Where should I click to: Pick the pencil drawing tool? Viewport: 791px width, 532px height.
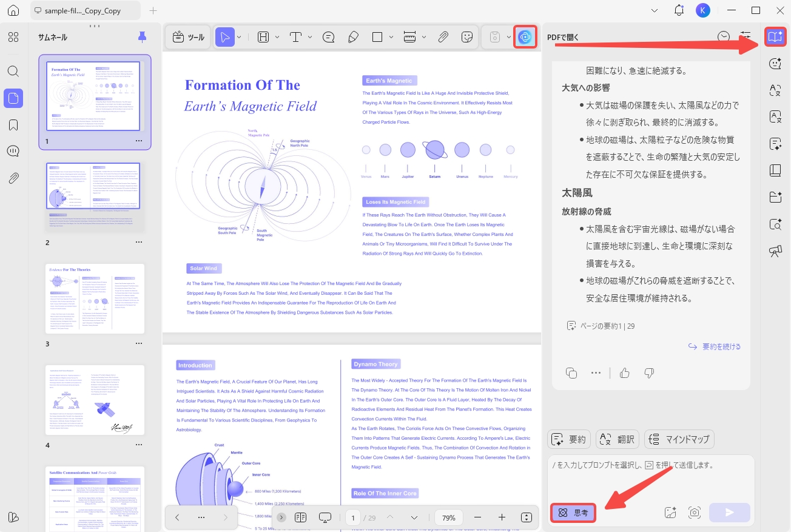click(353, 37)
